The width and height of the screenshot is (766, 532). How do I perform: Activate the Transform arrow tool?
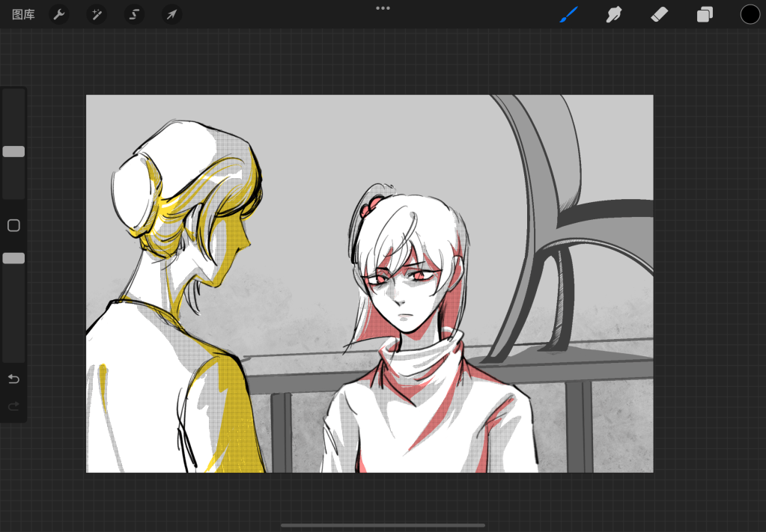172,14
